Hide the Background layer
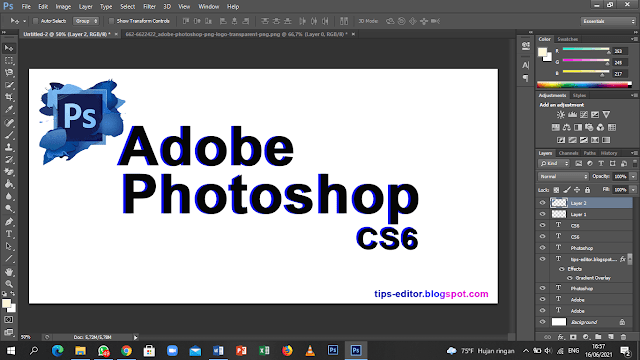The width and height of the screenshot is (640, 360). point(542,322)
